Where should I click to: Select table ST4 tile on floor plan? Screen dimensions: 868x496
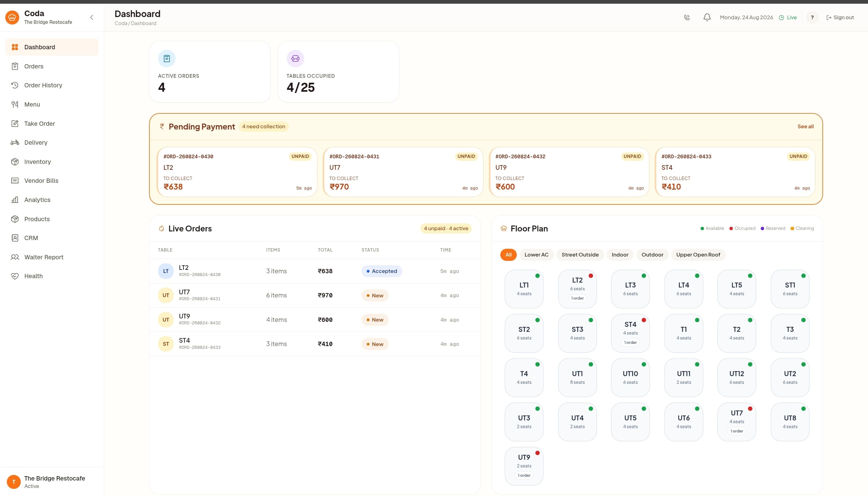tap(631, 333)
